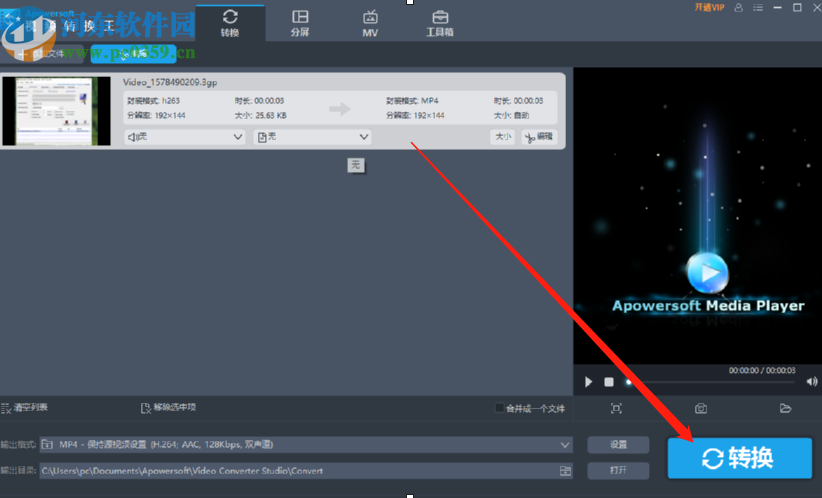
Task: Click the preview progress slider
Action: point(711,382)
